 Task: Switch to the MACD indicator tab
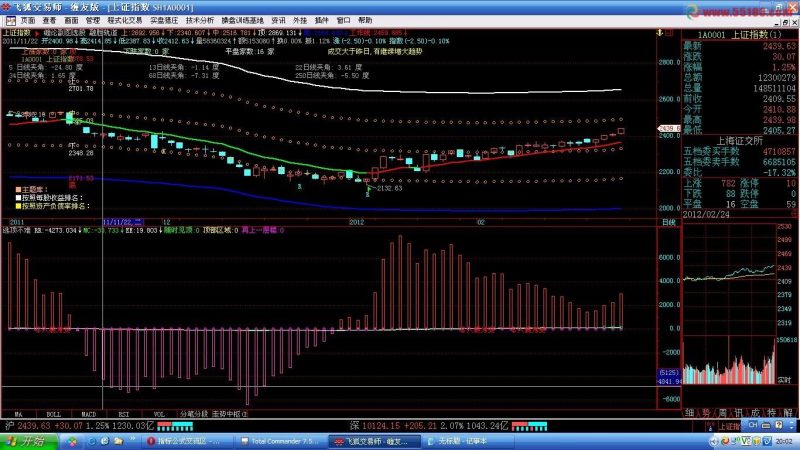click(x=89, y=414)
